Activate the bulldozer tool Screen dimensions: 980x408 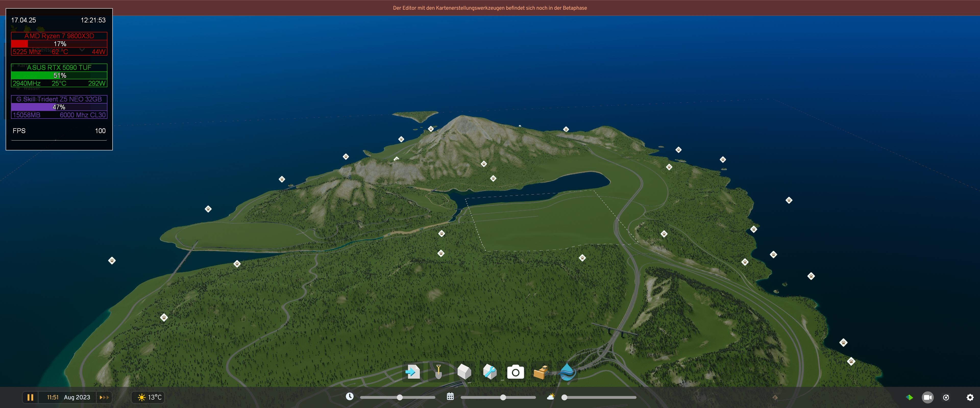pos(541,372)
